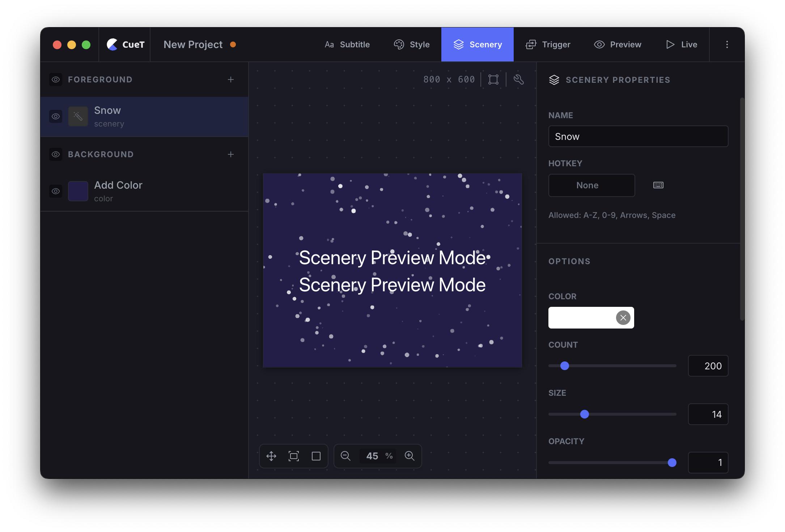785x532 pixels.
Task: Toggle visibility of the Snow layer
Action: (x=56, y=116)
